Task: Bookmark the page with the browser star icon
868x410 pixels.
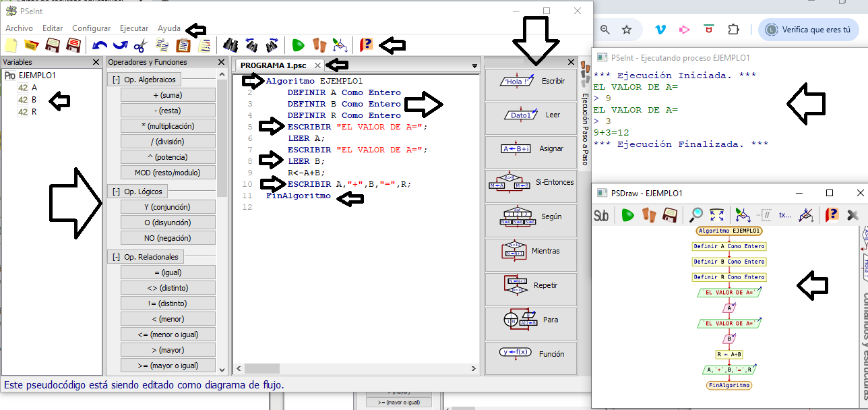Action: pos(627,30)
